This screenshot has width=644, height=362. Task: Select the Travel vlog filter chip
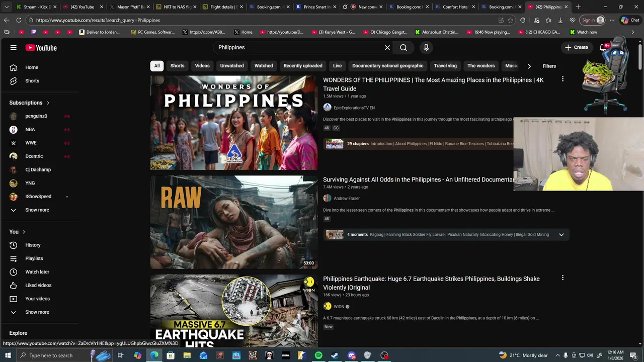pos(445,66)
